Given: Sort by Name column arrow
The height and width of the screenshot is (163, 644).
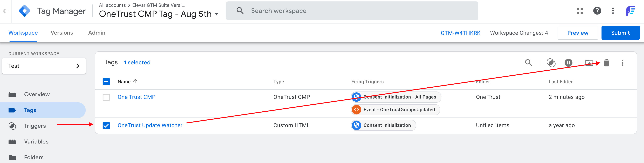Looking at the screenshot, I should [135, 81].
